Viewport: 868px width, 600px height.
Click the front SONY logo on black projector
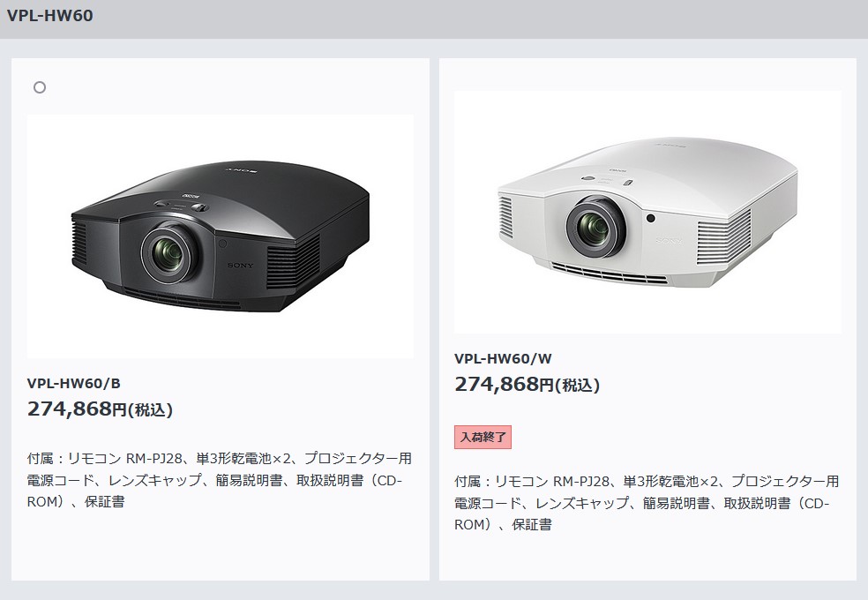240,266
